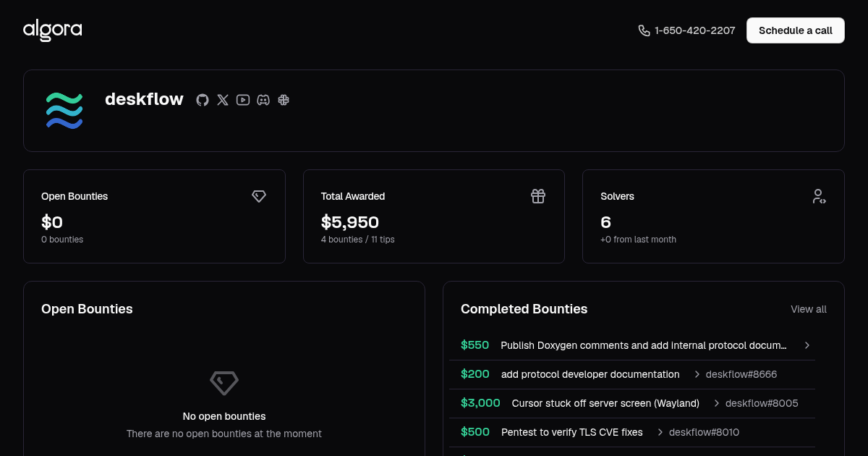
Task: Open issue link deskflow#8666
Action: [x=741, y=374]
